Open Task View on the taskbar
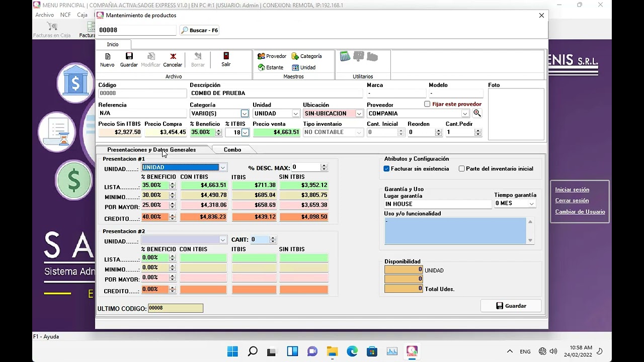The height and width of the screenshot is (362, 644). coord(272,351)
